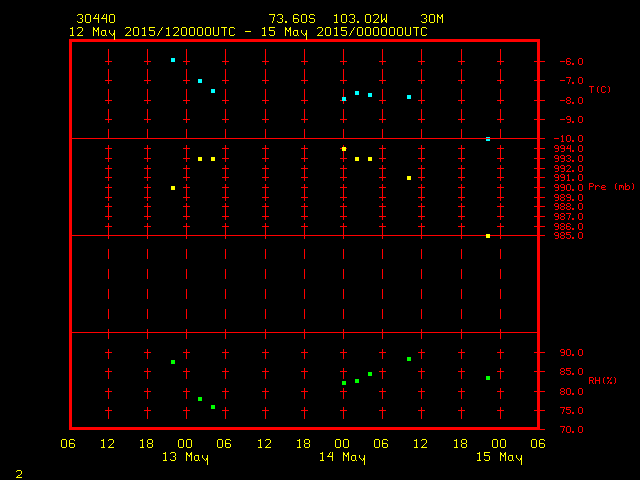This screenshot has height=480, width=640.
Task: Click the 90.0 humidity tick label
Action: click(571, 353)
